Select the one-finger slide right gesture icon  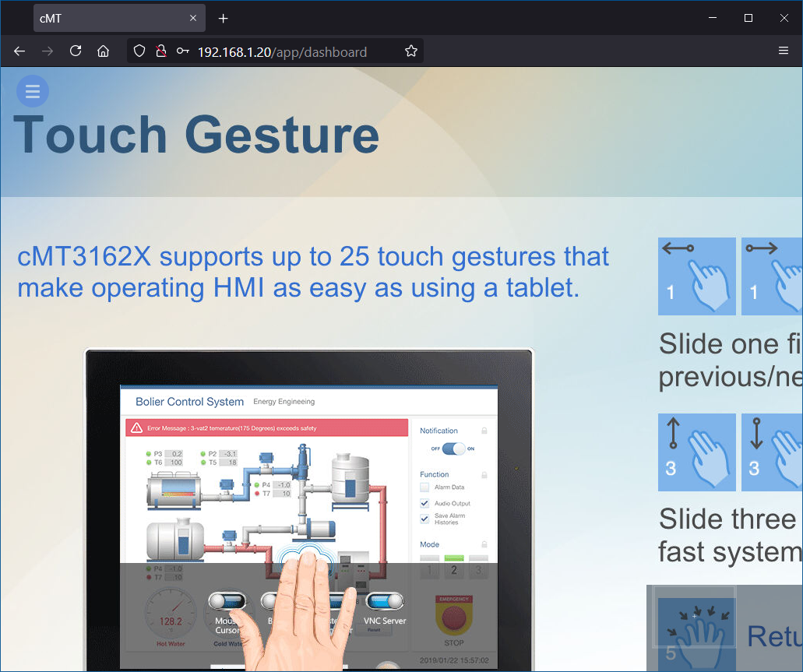[x=773, y=276]
